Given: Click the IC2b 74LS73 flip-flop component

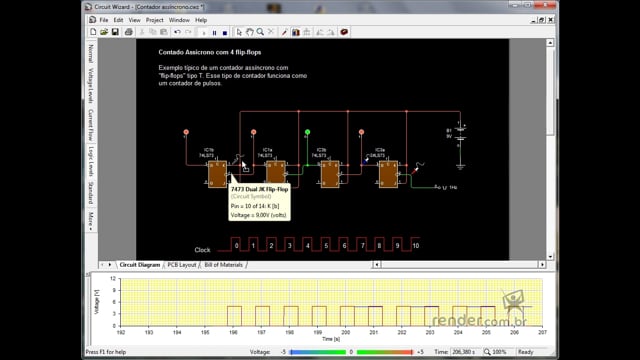Looking at the screenshot, I should pyautogui.click(x=330, y=174).
